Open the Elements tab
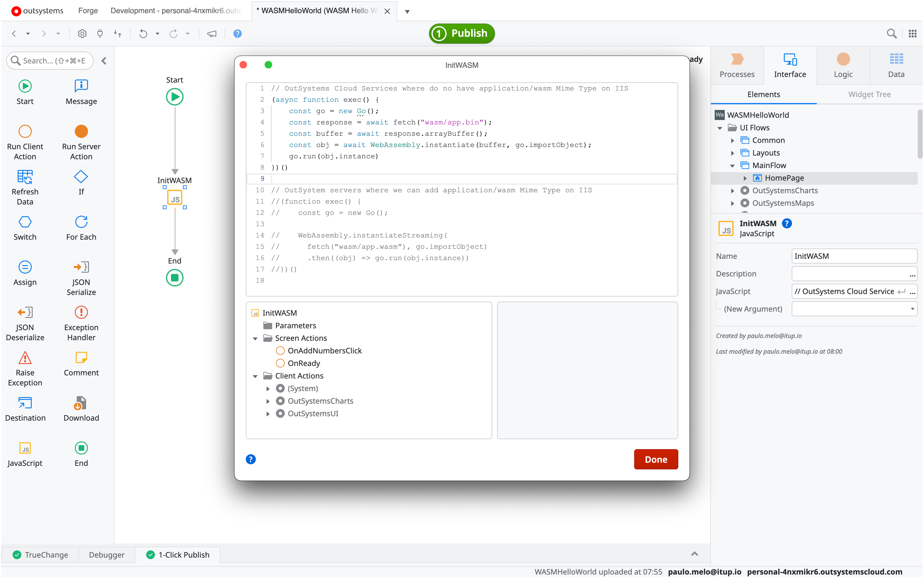This screenshot has height=578, width=924. tap(763, 95)
